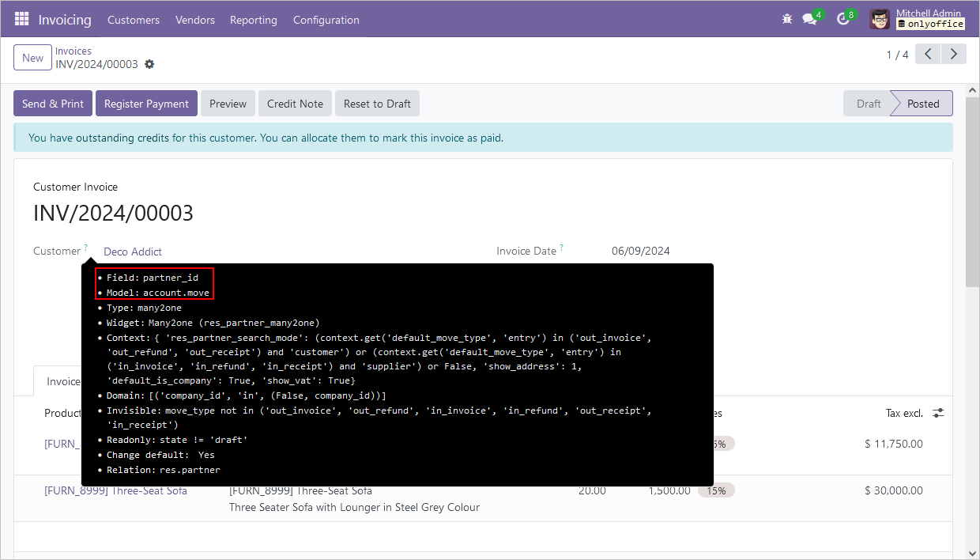Click the onlyoffice database badge

[x=930, y=24]
